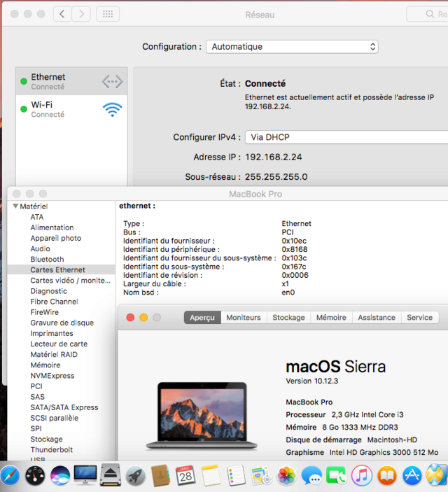The image size is (448, 492).
Task: Select Wi-Fi service in network list
Action: pyautogui.click(x=71, y=109)
